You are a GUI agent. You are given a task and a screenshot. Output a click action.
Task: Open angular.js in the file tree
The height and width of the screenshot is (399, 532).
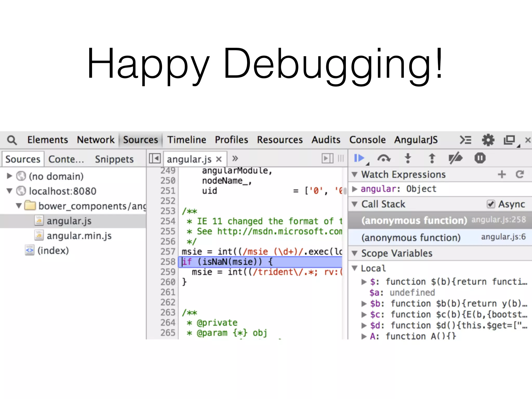pos(69,221)
